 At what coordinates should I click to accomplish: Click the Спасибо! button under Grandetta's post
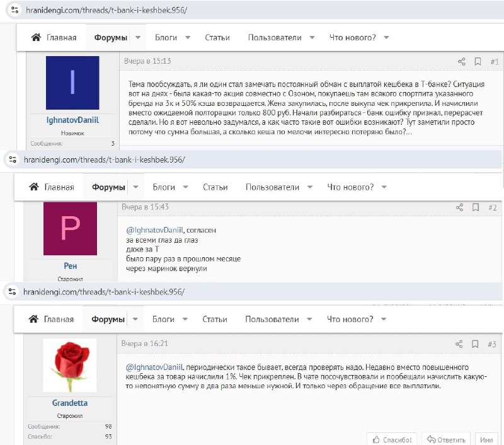(392, 439)
